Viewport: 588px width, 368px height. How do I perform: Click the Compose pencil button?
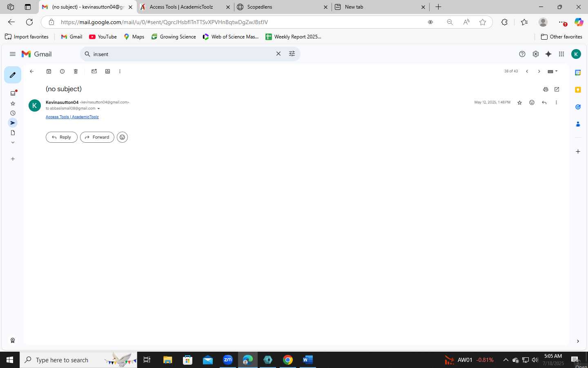(13, 75)
